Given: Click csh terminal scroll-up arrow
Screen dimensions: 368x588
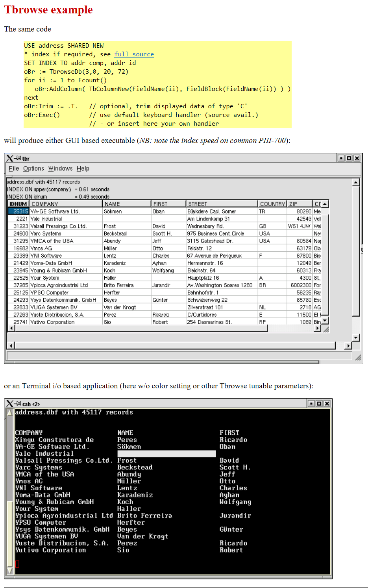Looking at the screenshot, I should tap(10, 413).
